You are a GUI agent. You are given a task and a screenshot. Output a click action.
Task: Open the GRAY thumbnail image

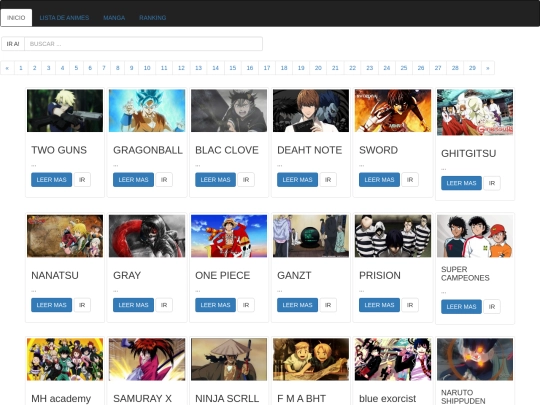pos(147,236)
